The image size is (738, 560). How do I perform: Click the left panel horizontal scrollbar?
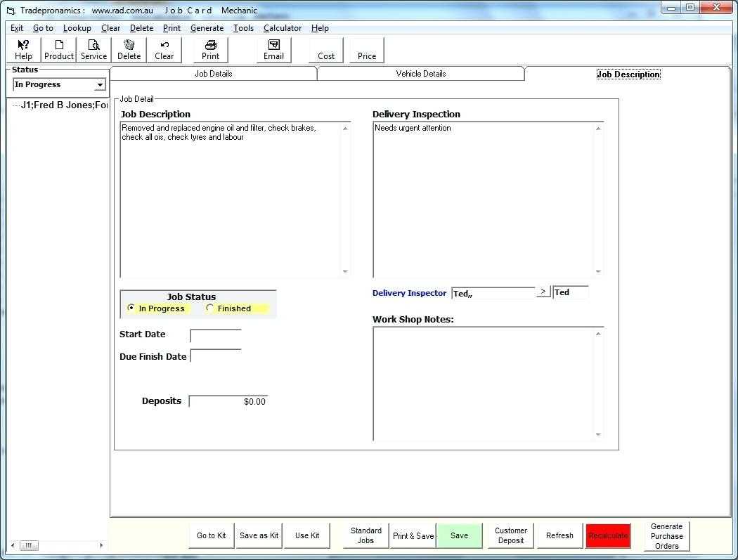point(58,545)
